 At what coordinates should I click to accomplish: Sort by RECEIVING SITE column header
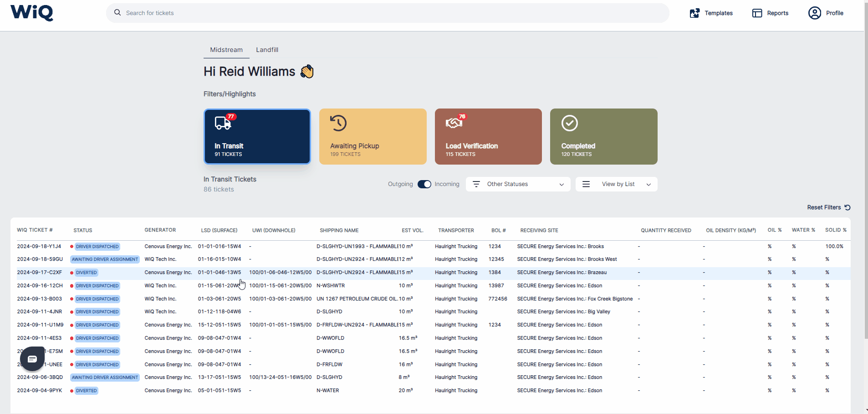point(539,230)
